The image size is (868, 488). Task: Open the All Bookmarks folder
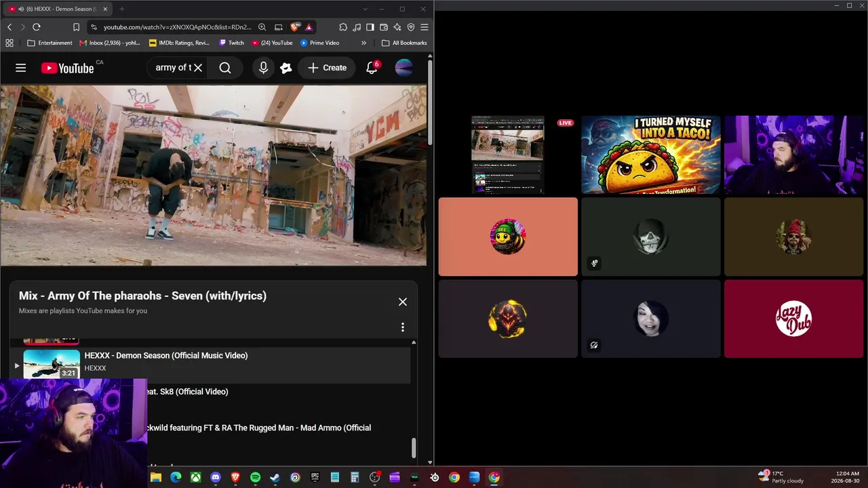[x=404, y=43]
